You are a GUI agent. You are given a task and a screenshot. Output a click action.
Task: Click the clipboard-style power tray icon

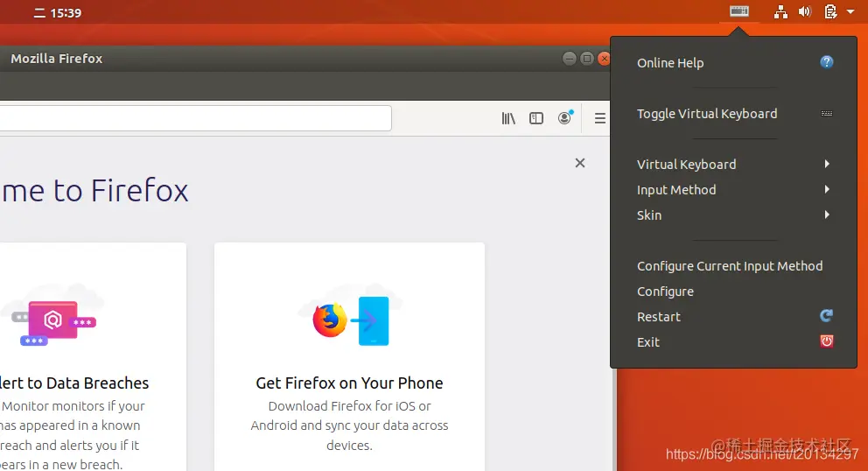point(830,11)
